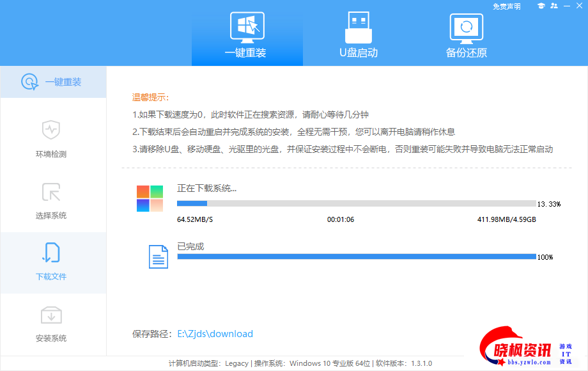
Task: Switch to the U盘启动 tab
Action: point(358,35)
